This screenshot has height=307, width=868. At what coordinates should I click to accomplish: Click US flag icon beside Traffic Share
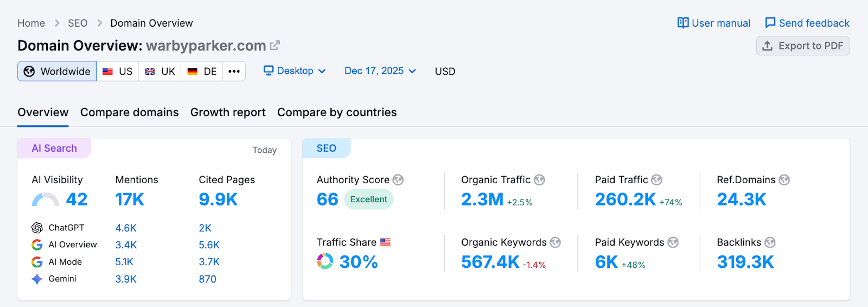point(385,242)
